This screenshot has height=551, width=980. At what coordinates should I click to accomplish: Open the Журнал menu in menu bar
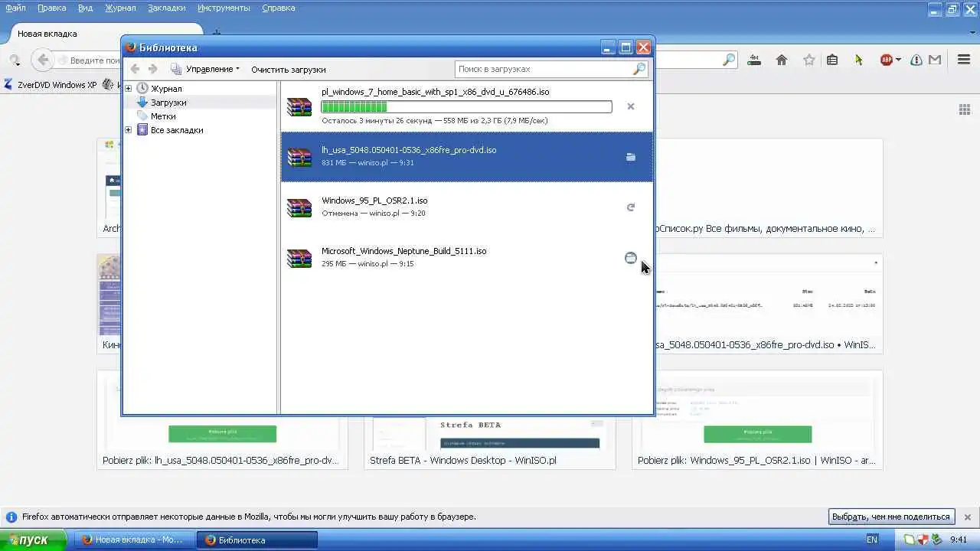tap(120, 8)
